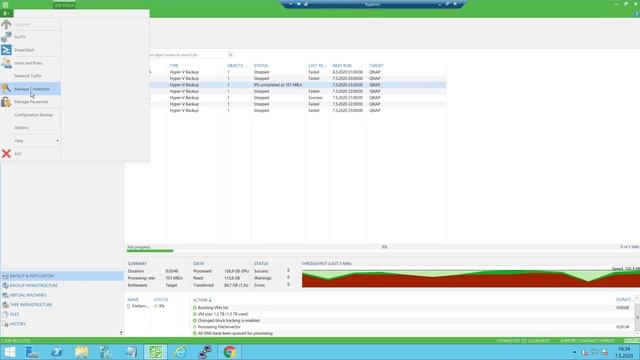Open File Explorer from the taskbar
The width and height of the screenshot is (640, 360).
[x=81, y=352]
